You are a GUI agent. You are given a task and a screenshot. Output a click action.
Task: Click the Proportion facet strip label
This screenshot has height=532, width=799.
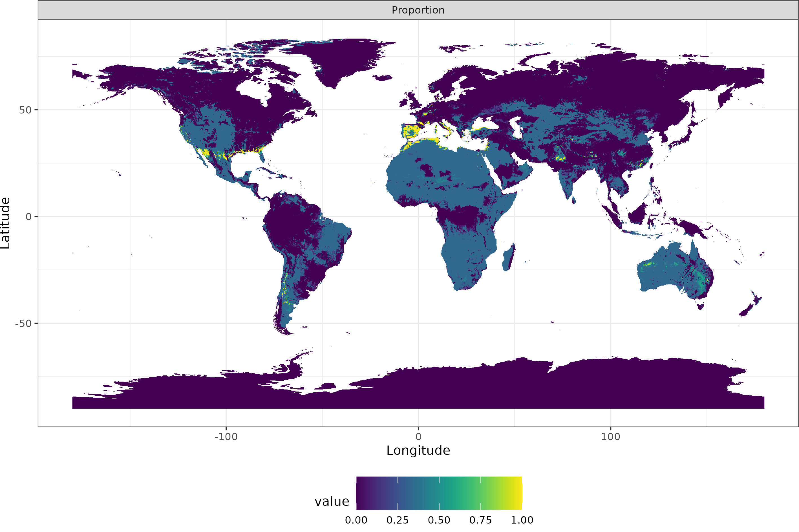click(x=418, y=10)
